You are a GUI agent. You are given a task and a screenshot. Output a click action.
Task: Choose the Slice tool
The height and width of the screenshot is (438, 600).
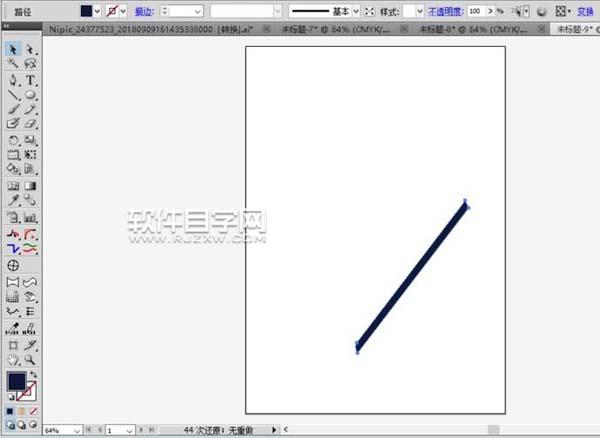30,345
